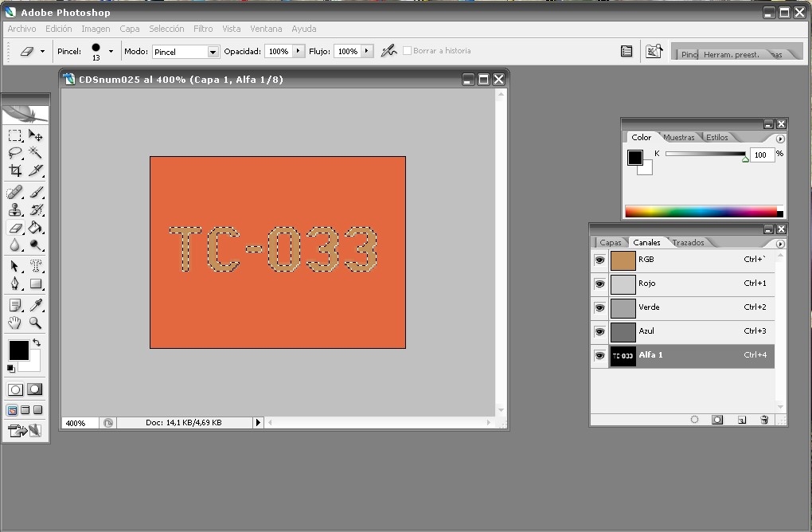Select the Brush tool
The width and height of the screenshot is (812, 532).
pyautogui.click(x=35, y=192)
